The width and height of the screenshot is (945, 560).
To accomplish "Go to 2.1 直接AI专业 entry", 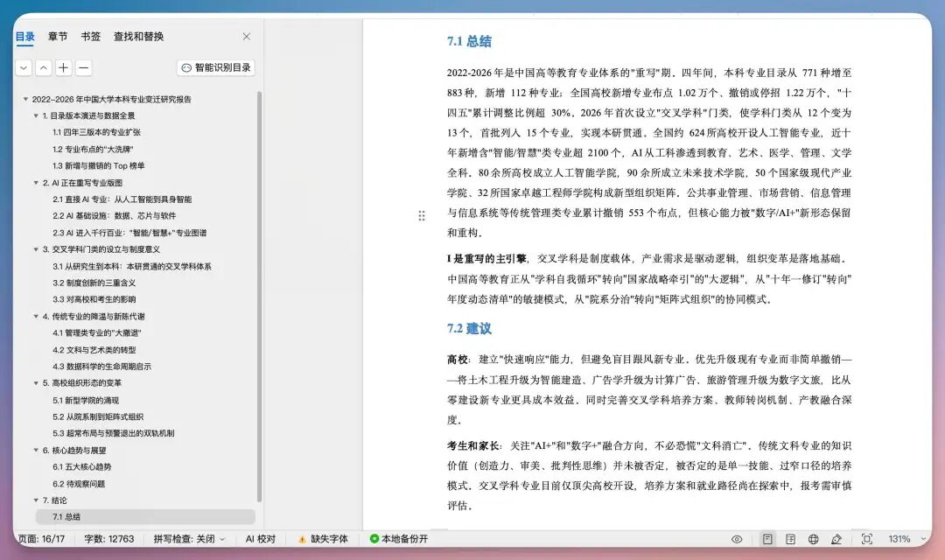I will pyautogui.click(x=122, y=199).
